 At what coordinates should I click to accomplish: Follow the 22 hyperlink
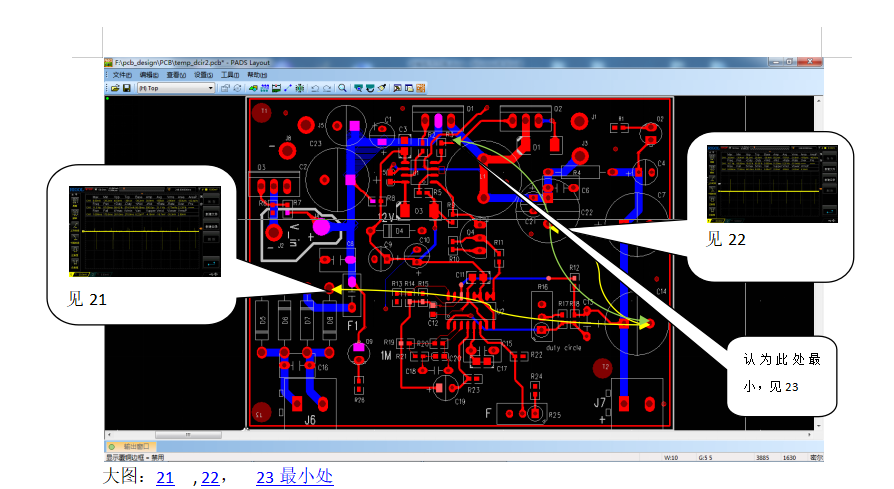[210, 478]
